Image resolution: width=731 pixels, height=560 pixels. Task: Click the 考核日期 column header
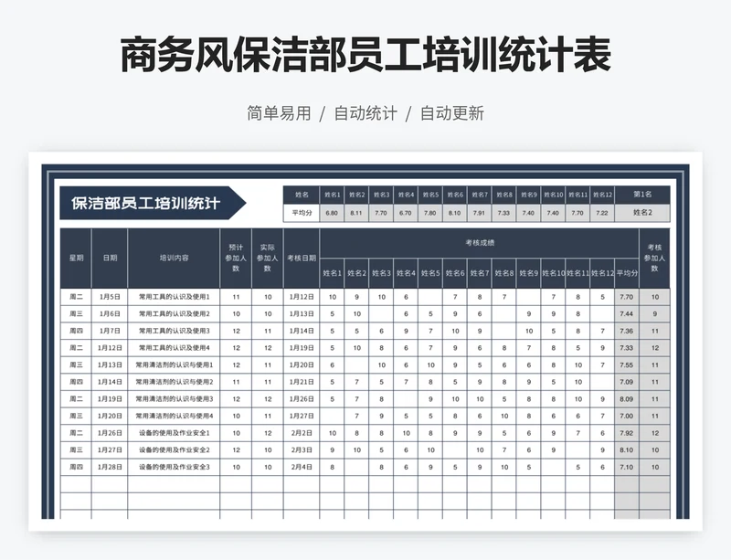pos(302,258)
